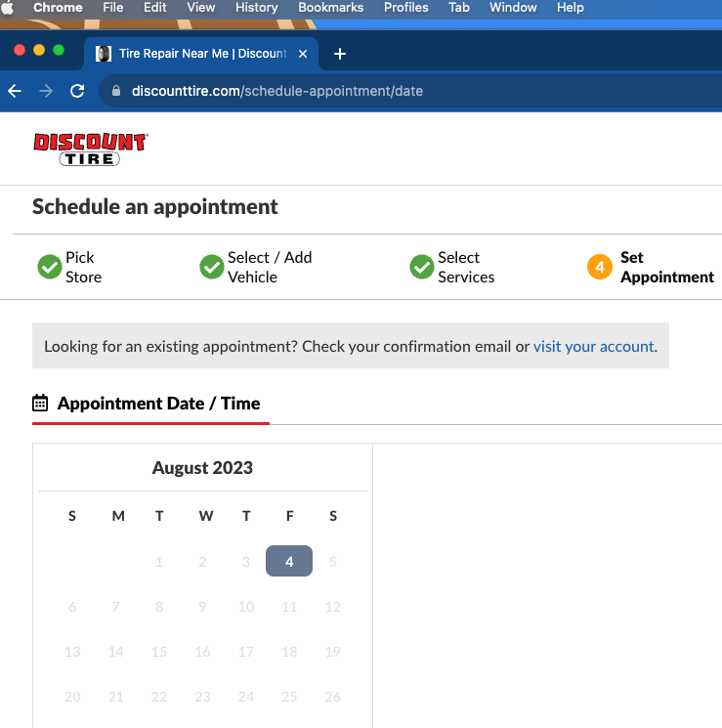Open the Apple menu

pos(8,8)
